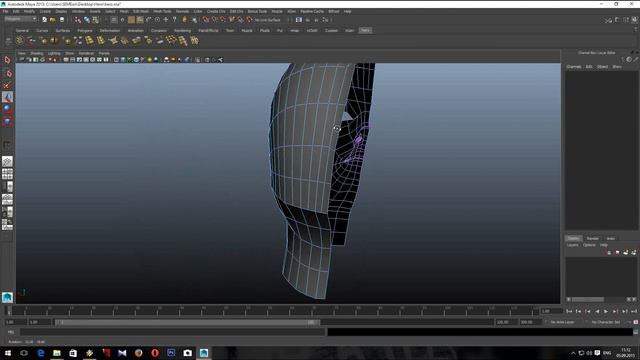
Task: Play the animation backwards
Action: (597, 311)
